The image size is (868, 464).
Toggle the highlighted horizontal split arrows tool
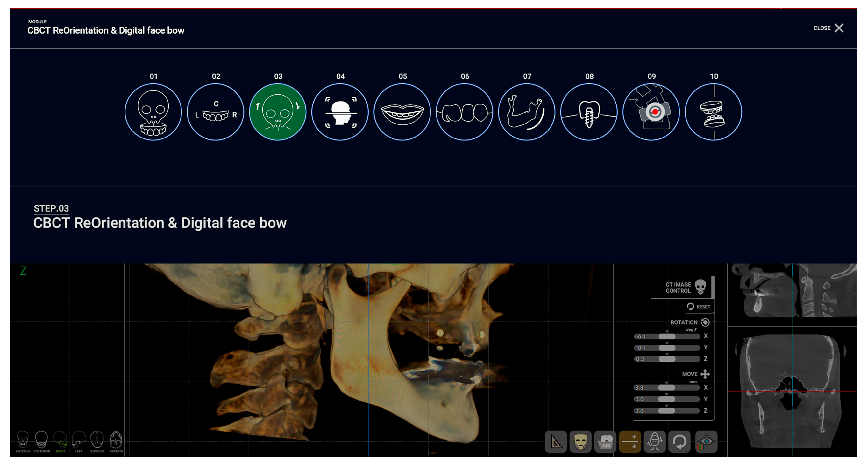pyautogui.click(x=630, y=441)
